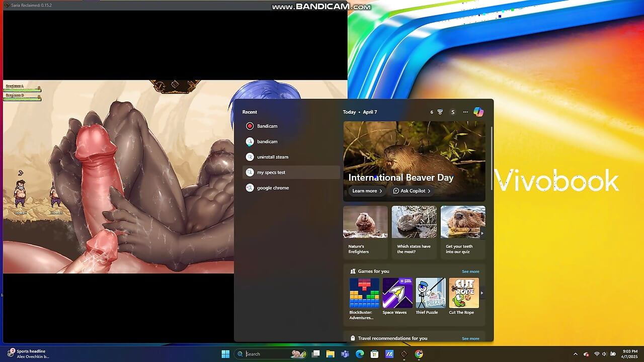This screenshot has width=644, height=362.
Task: Click the Games for you puzzle-piece icon
Action: [353, 271]
